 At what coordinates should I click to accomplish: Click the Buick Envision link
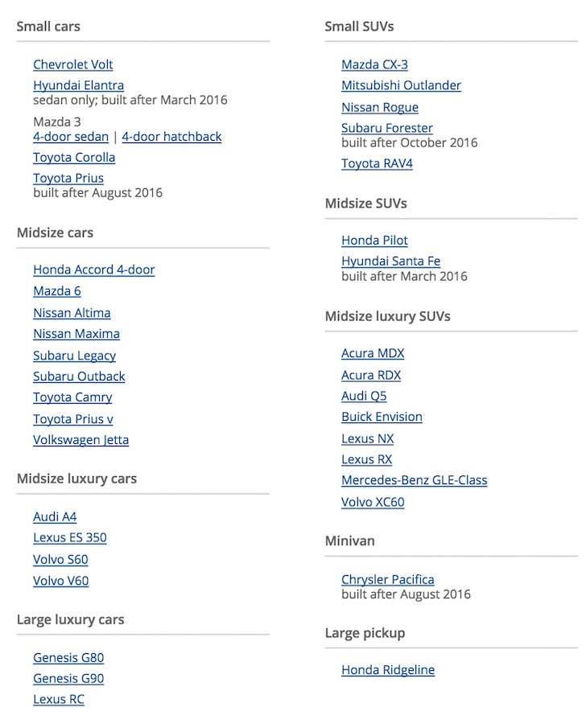point(382,417)
